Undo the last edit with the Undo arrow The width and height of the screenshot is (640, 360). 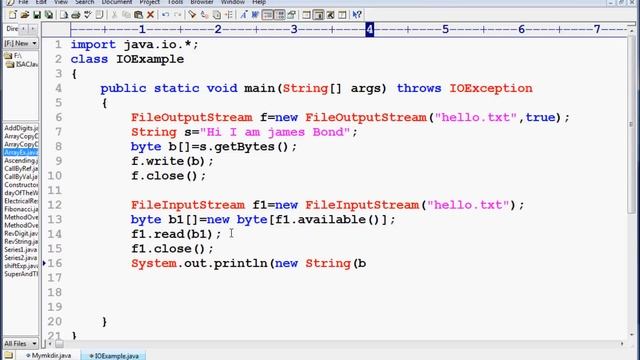pyautogui.click(x=165, y=15)
